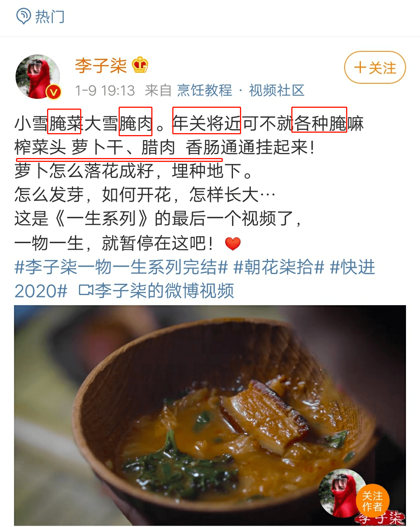Tap the post timestamp 1-9 19:13
The image size is (420, 527).
(x=105, y=90)
